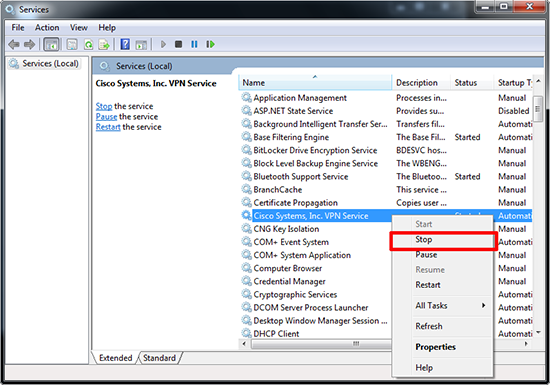Choose Stop in the context menu

tap(443, 240)
